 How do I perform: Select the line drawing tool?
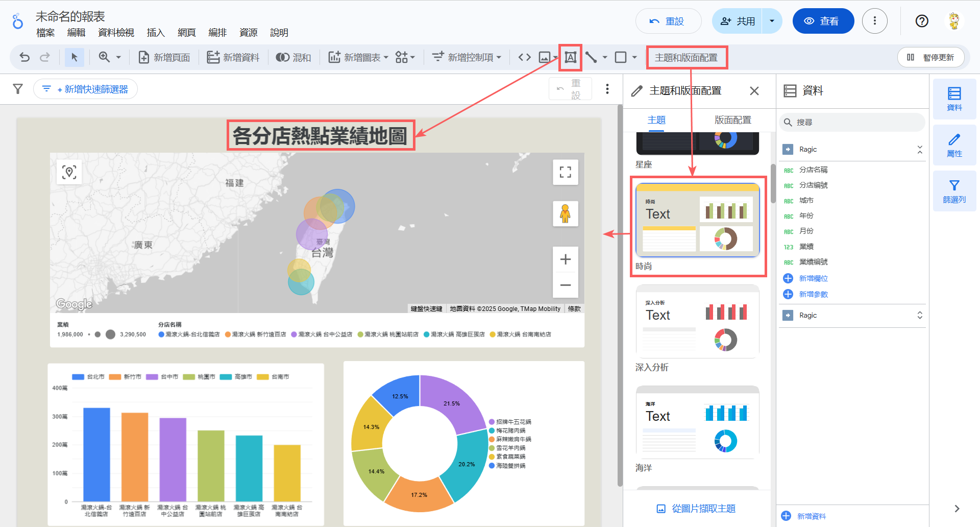pyautogui.click(x=591, y=57)
